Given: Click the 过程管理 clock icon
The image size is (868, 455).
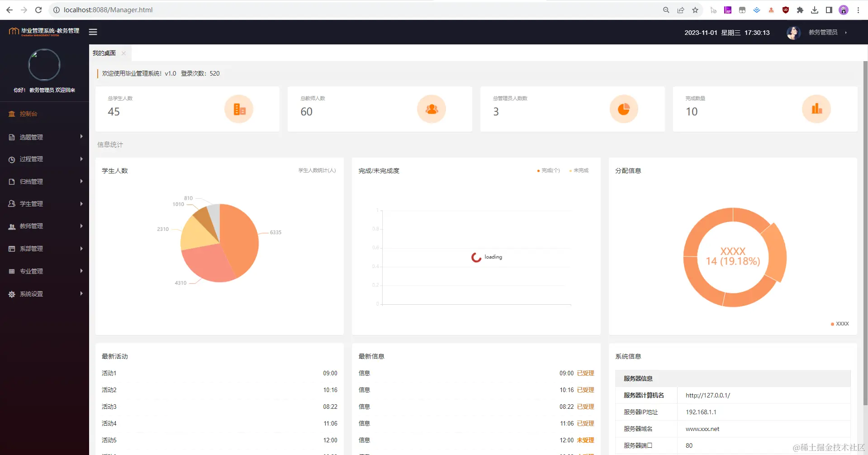Looking at the screenshot, I should [x=12, y=159].
